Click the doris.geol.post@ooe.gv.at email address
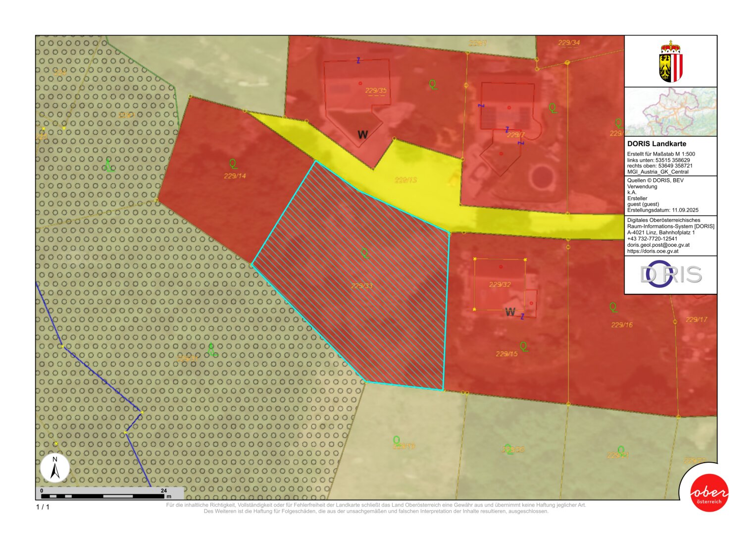The width and height of the screenshot is (756, 535). tap(658, 245)
